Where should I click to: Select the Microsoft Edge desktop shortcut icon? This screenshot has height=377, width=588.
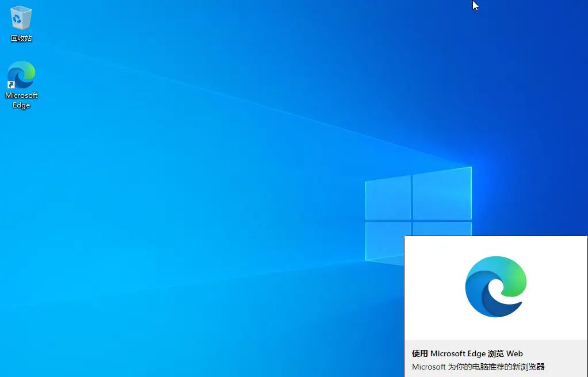coord(21,76)
